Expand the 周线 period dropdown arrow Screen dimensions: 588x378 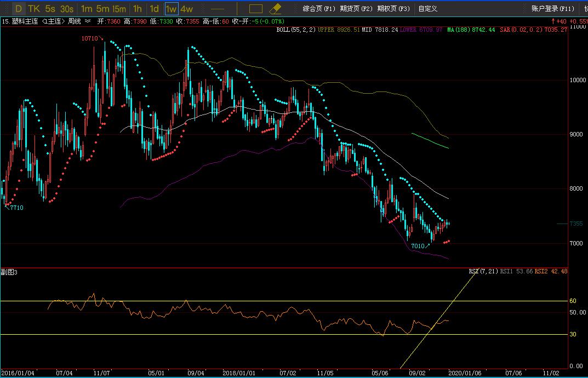(x=88, y=21)
